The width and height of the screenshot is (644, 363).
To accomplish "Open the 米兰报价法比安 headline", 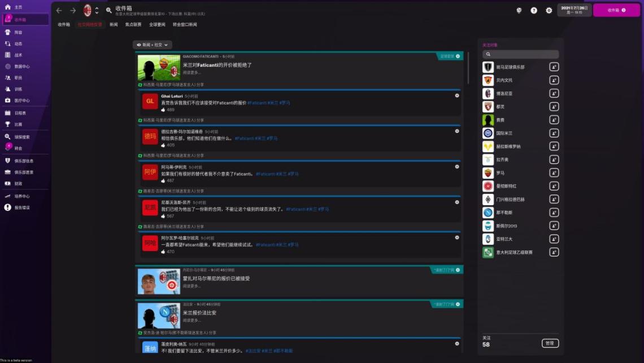I will [x=199, y=313].
